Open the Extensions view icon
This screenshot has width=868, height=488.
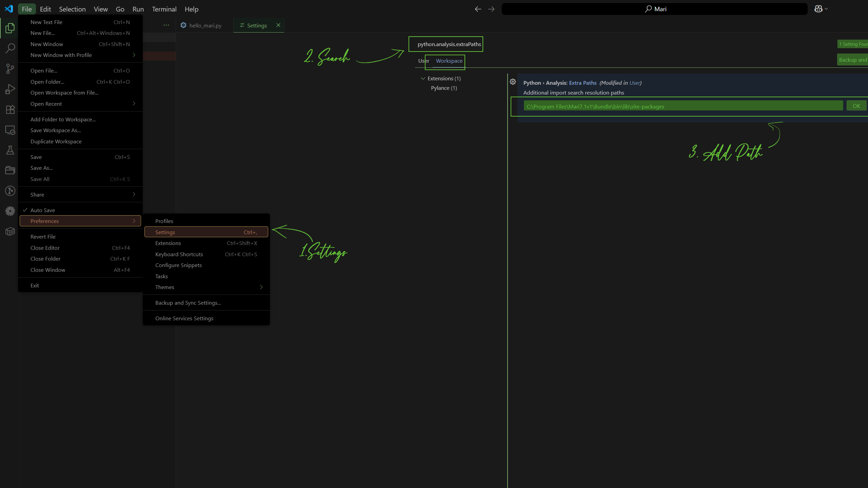click(x=10, y=109)
